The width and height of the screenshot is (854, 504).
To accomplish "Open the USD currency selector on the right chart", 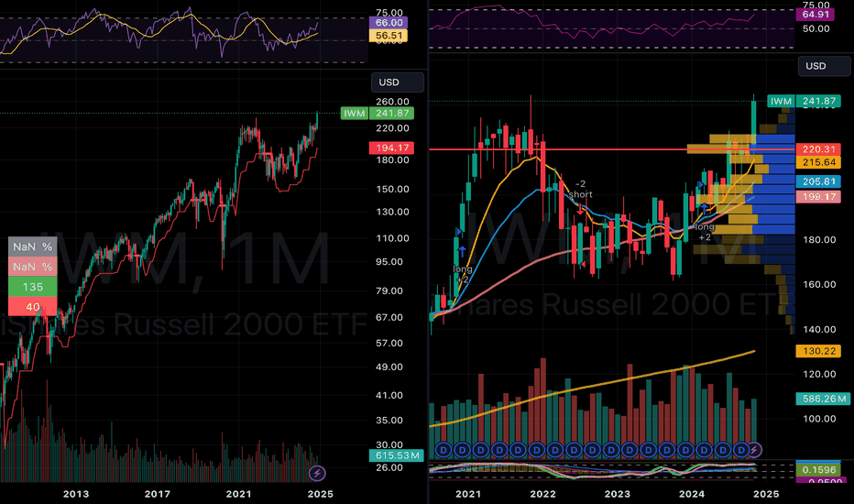I will coord(824,66).
